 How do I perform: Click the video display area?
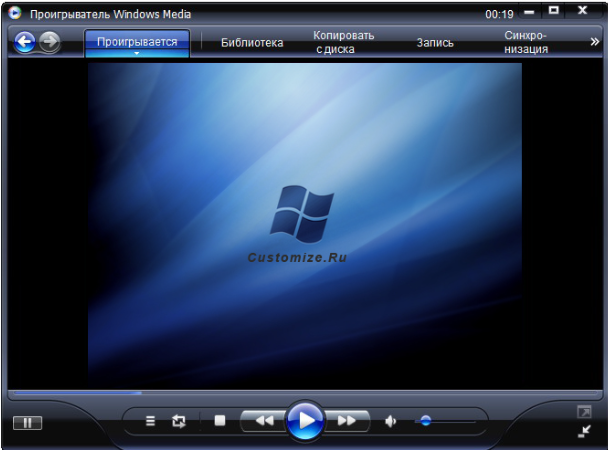point(305,224)
